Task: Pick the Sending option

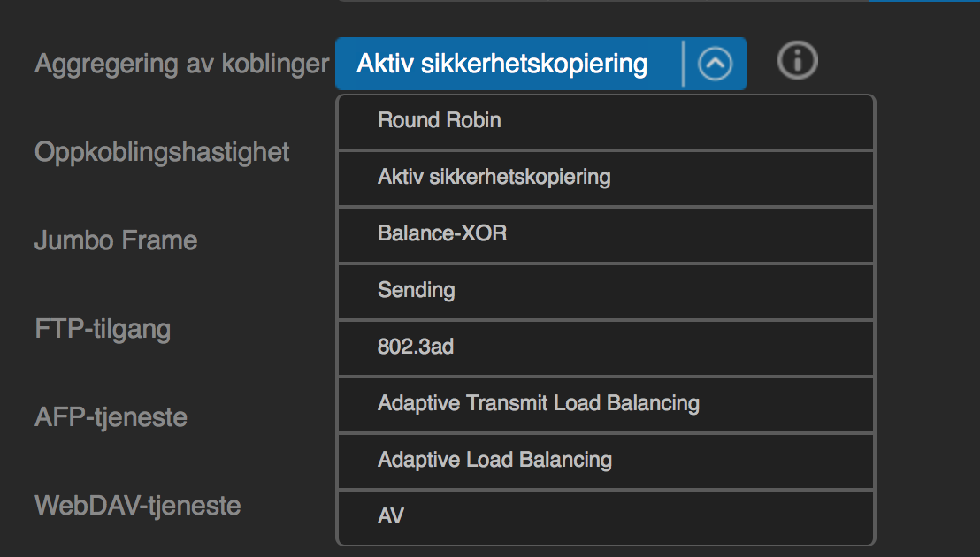Action: pyautogui.click(x=606, y=291)
